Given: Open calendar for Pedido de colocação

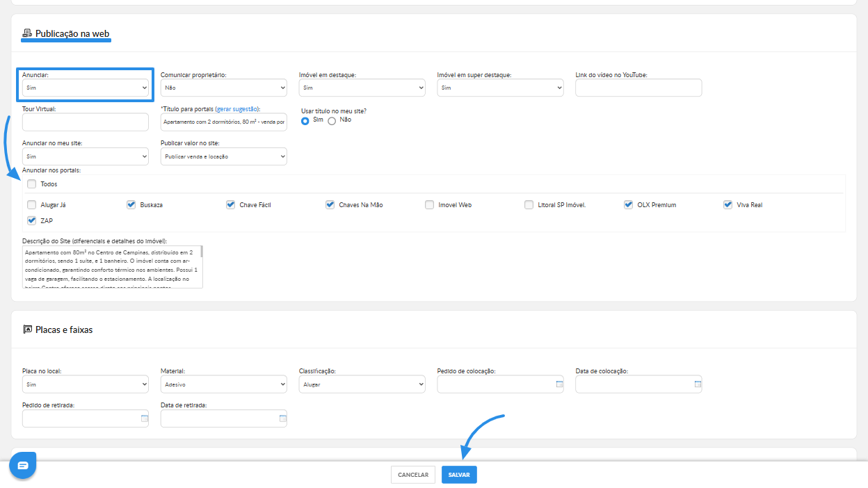Looking at the screenshot, I should [x=559, y=384].
